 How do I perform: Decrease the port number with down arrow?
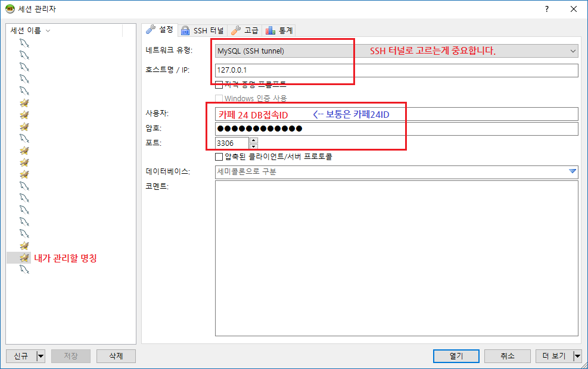pyautogui.click(x=254, y=146)
